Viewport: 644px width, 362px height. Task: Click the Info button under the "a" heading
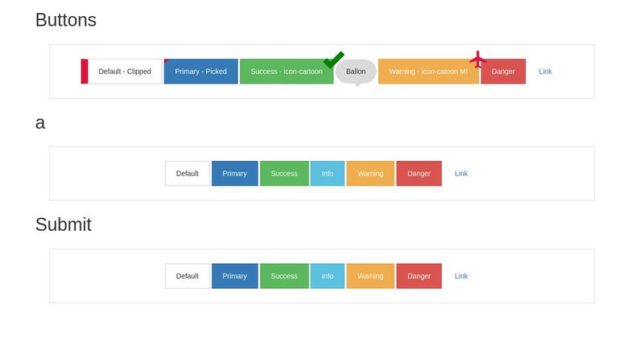pos(328,174)
